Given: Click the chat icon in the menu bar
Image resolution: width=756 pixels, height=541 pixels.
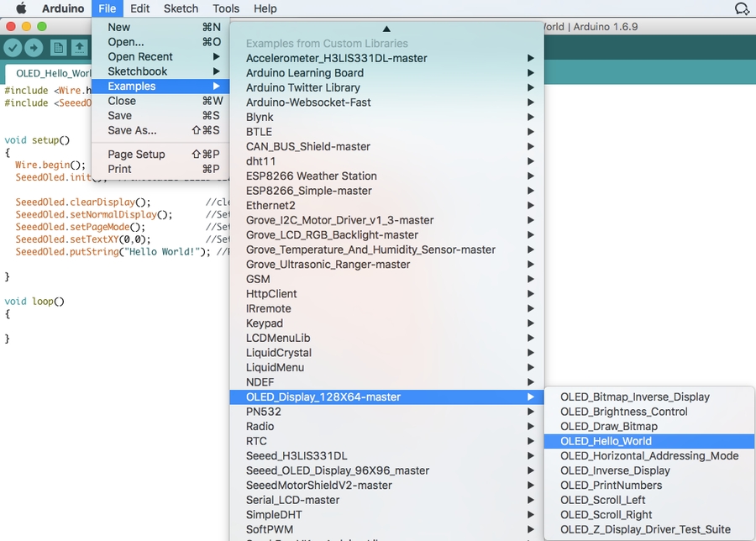Looking at the screenshot, I should pyautogui.click(x=741, y=8).
